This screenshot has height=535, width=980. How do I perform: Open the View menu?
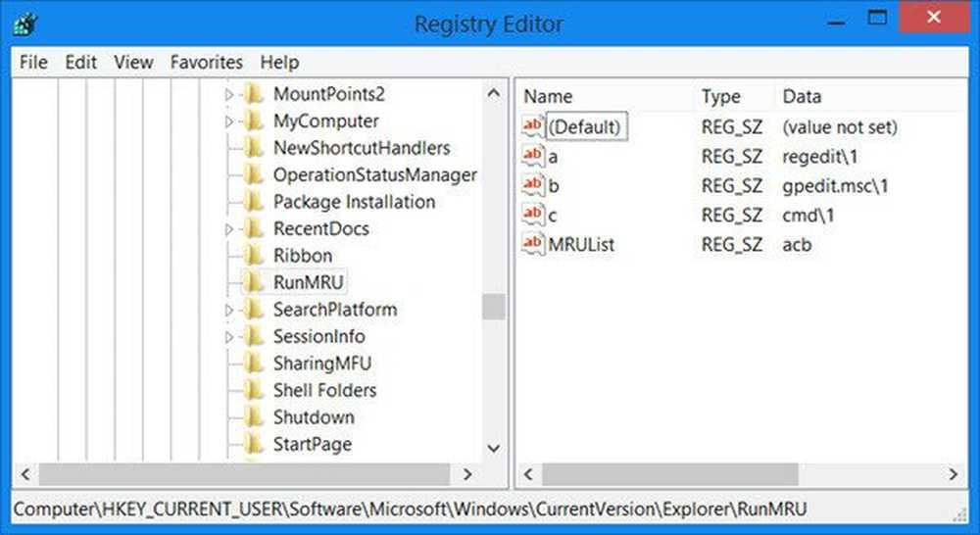point(133,62)
